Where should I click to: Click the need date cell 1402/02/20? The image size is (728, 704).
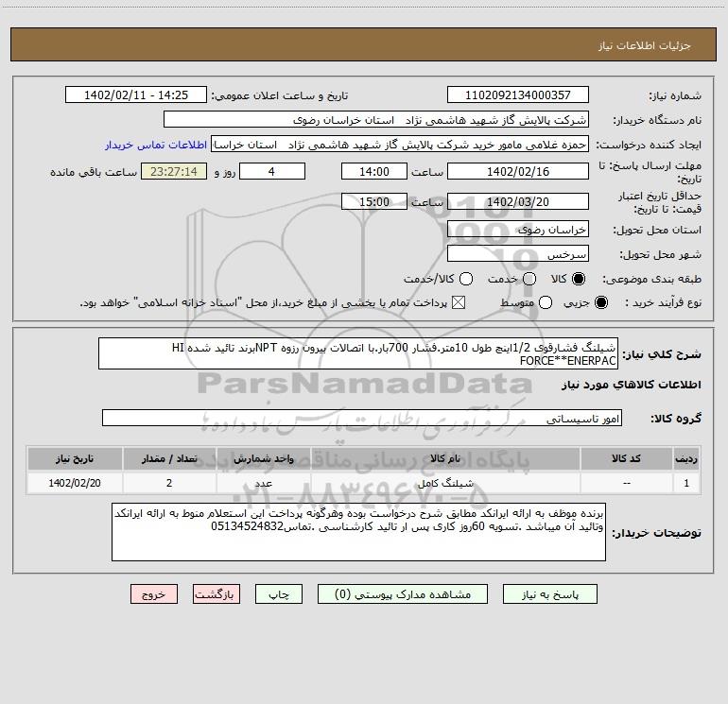click(x=75, y=483)
